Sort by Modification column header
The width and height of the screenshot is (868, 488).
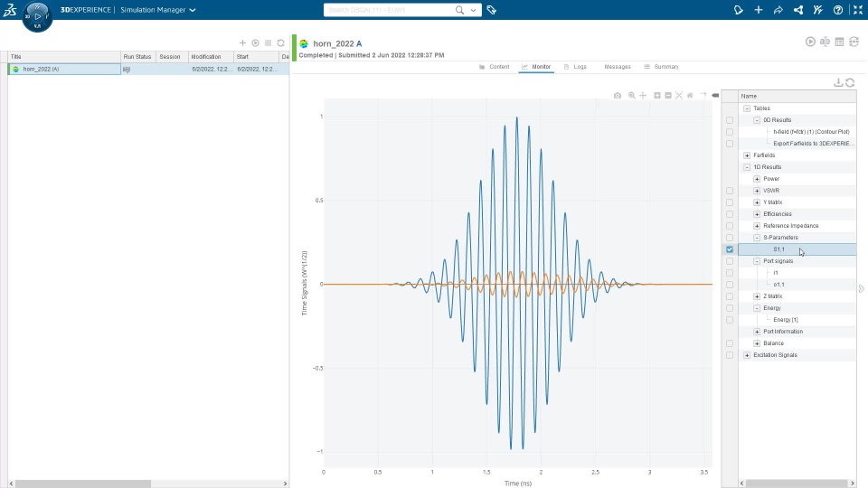pos(211,56)
